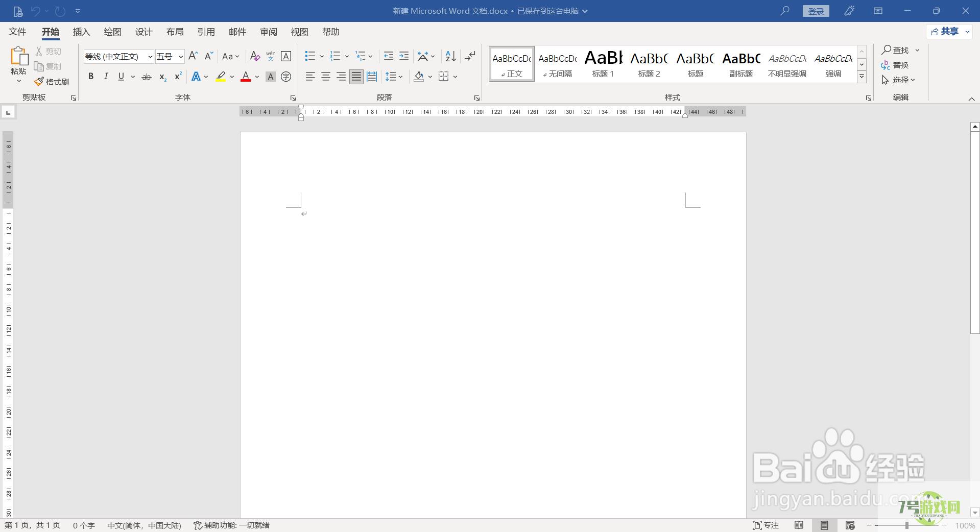The width and height of the screenshot is (980, 532).
Task: Open the search magnifier in title bar
Action: pyautogui.click(x=785, y=11)
